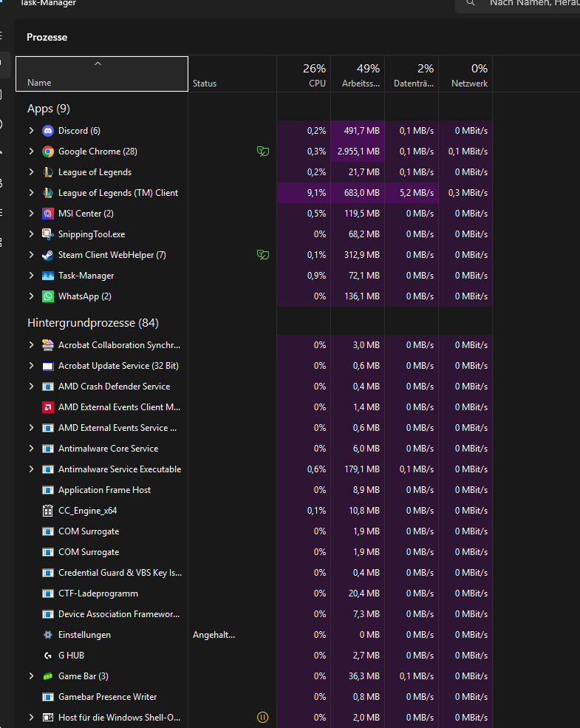This screenshot has width=580, height=728.
Task: Expand the Host für die Windows Shell row
Action: [31, 718]
